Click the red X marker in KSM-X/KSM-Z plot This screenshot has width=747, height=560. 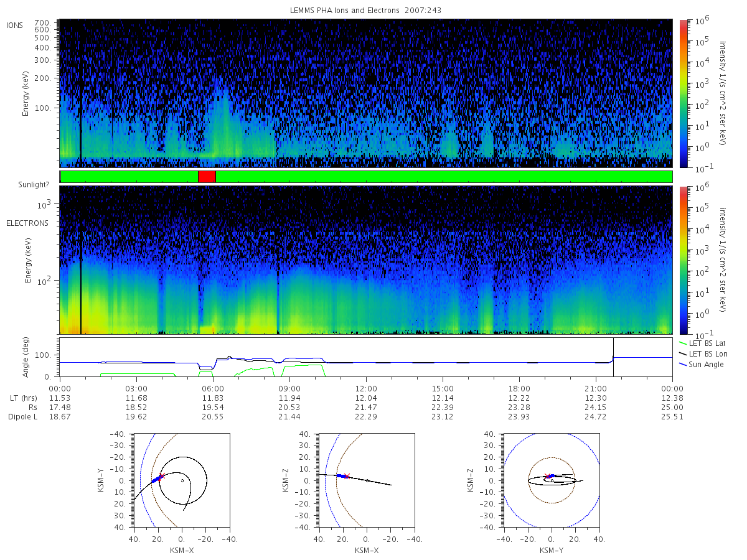click(347, 476)
